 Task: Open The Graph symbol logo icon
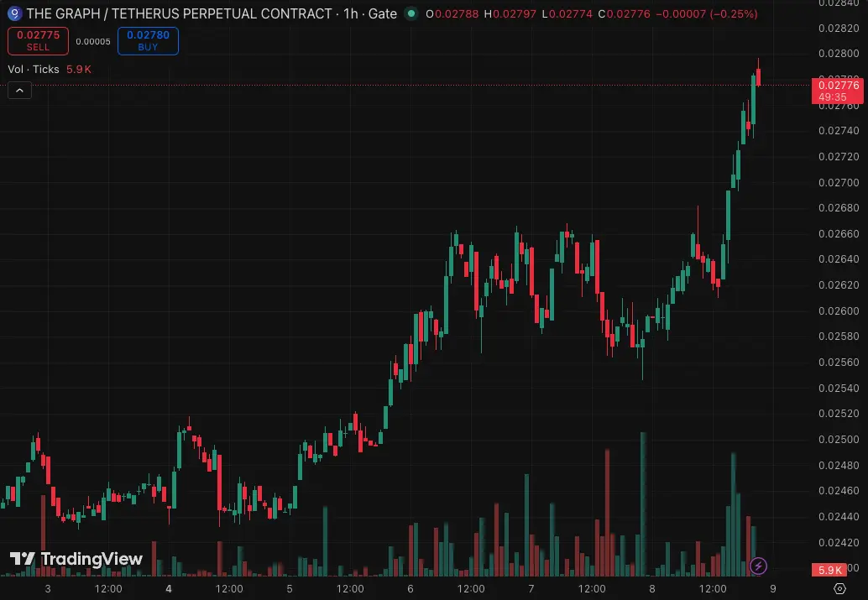[14, 13]
